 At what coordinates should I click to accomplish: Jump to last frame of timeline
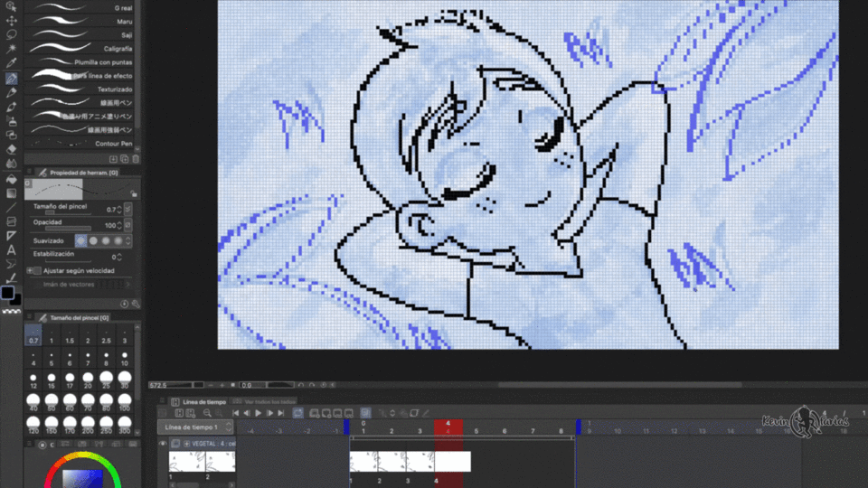(x=281, y=413)
